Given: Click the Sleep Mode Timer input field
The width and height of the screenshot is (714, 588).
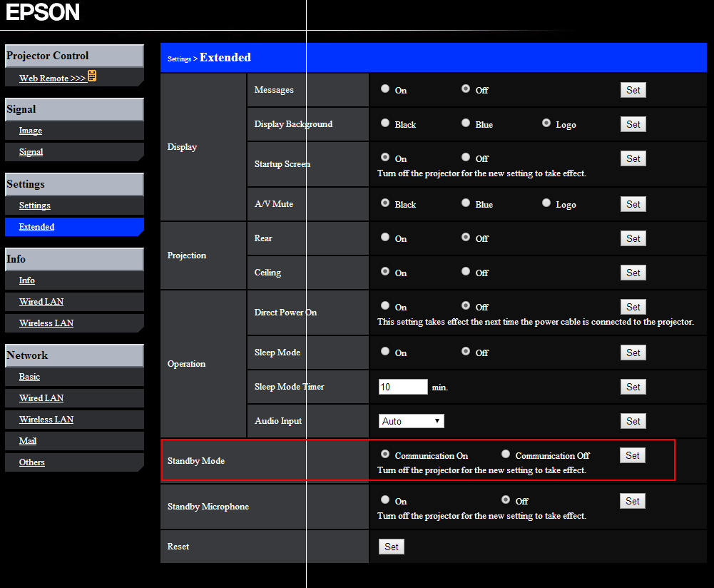Looking at the screenshot, I should click(402, 386).
